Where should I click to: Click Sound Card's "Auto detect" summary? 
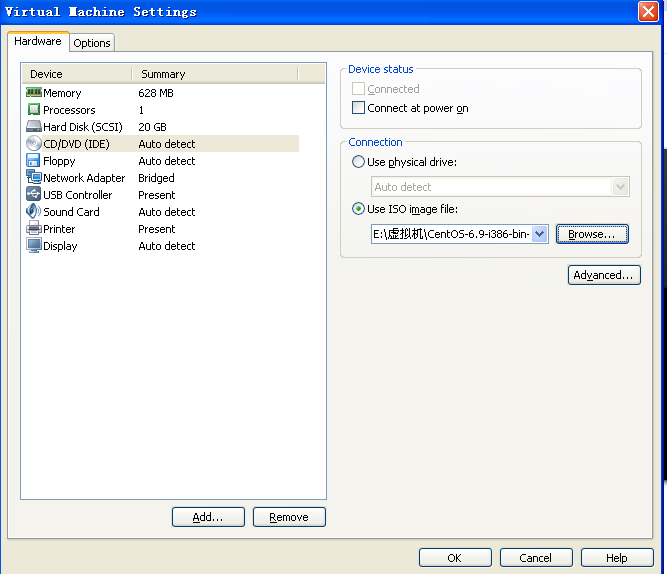(x=167, y=212)
